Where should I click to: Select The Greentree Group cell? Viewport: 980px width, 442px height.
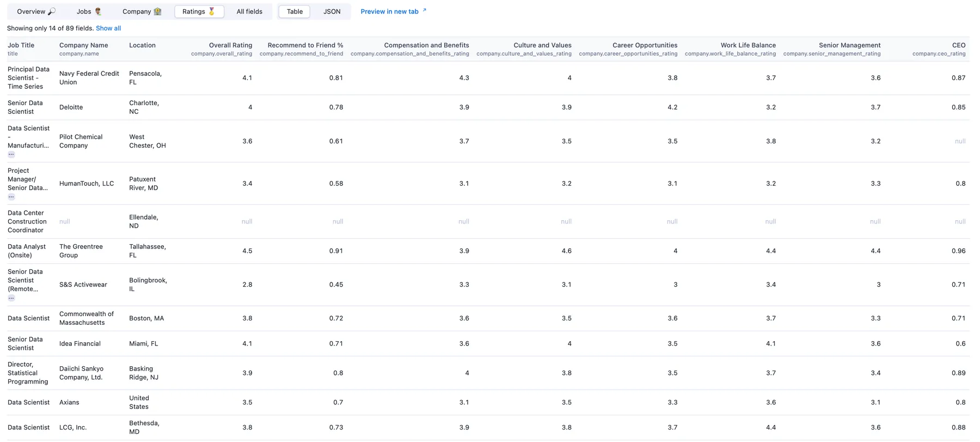click(81, 251)
